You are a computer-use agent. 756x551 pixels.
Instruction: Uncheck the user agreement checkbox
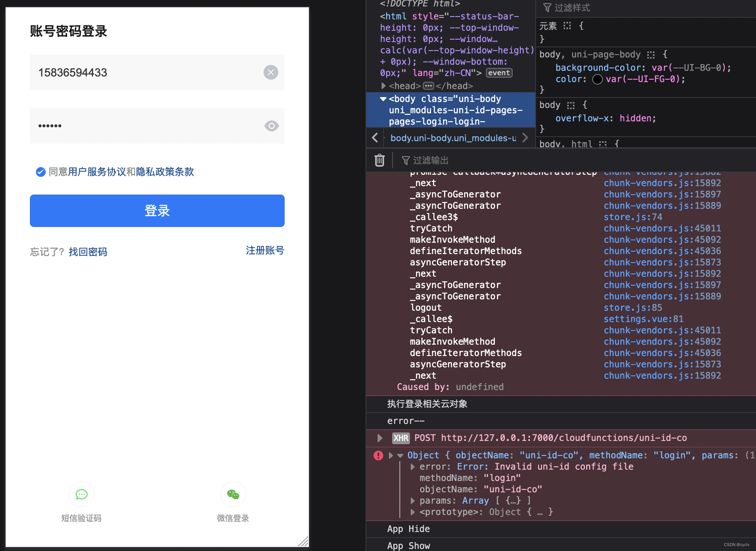coord(40,172)
